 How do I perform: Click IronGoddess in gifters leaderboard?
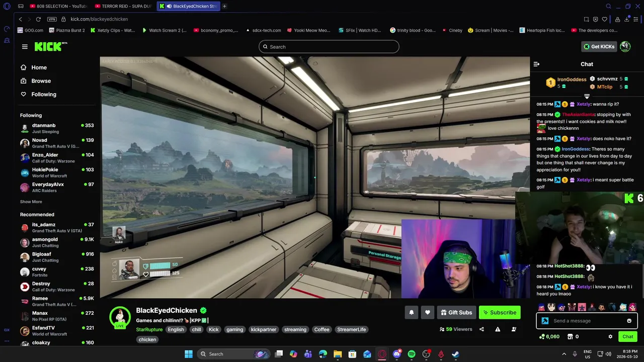[572, 79]
